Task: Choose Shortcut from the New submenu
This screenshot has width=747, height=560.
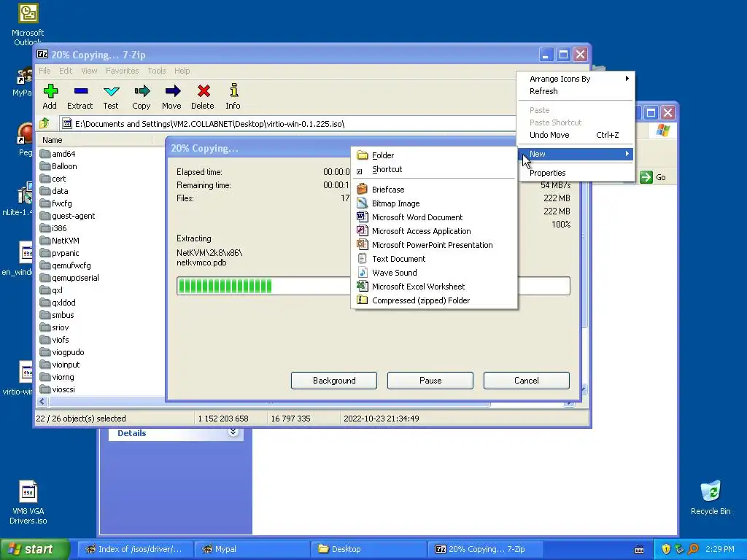Action: (x=434, y=169)
